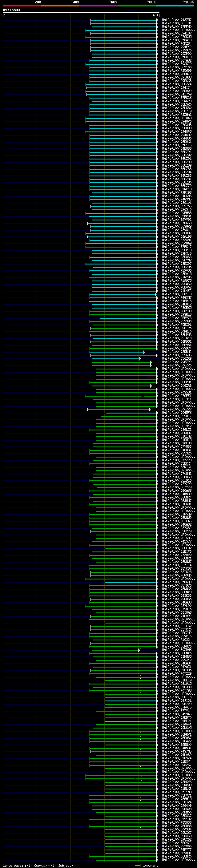Viewport: 197px width, 868px height.
Task: Click the green ~80% identity legend segment
Action: [137, 6]
